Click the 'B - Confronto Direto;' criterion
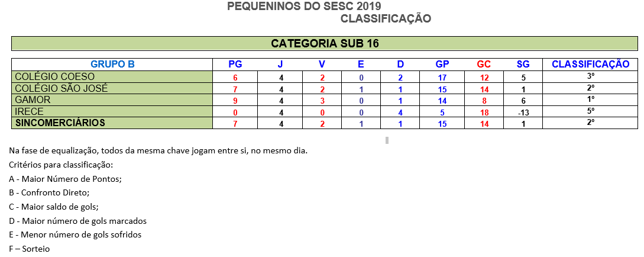The width and height of the screenshot is (644, 257). coord(49,192)
